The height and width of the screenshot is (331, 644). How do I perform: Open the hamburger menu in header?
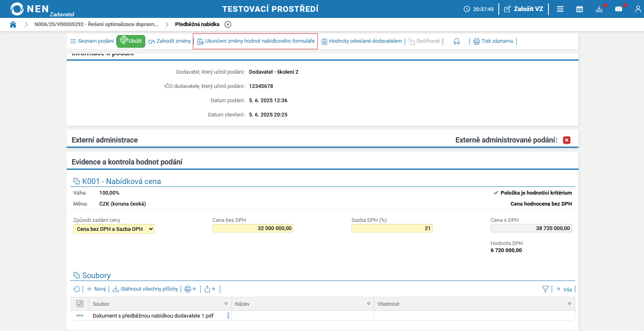tap(560, 9)
